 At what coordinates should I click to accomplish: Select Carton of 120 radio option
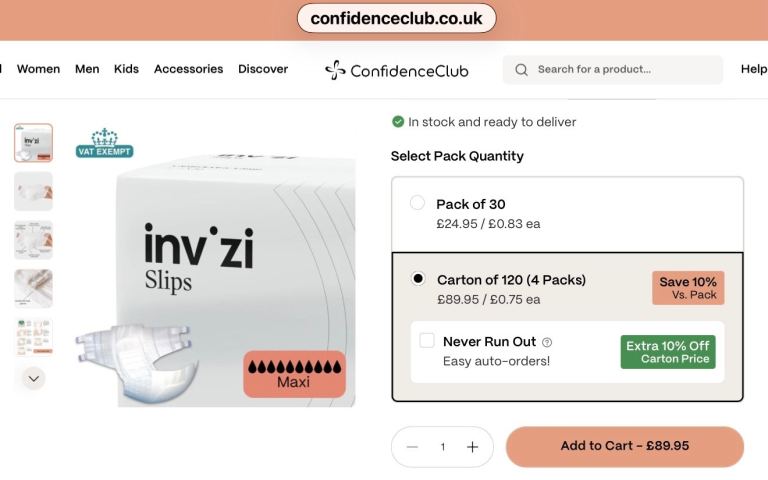point(418,278)
